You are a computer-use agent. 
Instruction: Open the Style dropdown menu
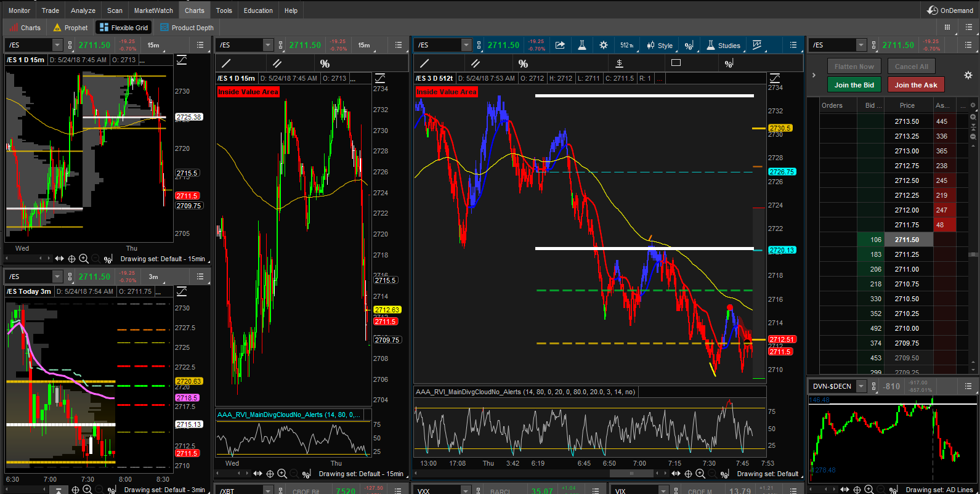click(x=660, y=45)
